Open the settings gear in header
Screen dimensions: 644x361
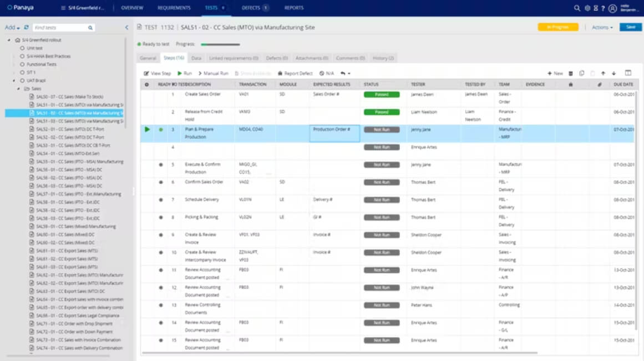click(x=587, y=8)
